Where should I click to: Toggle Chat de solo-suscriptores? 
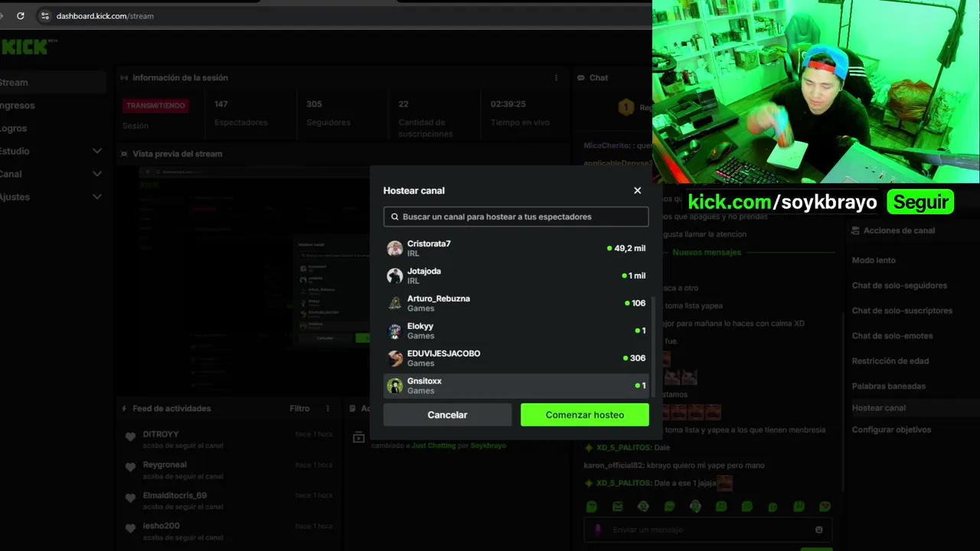coord(902,311)
